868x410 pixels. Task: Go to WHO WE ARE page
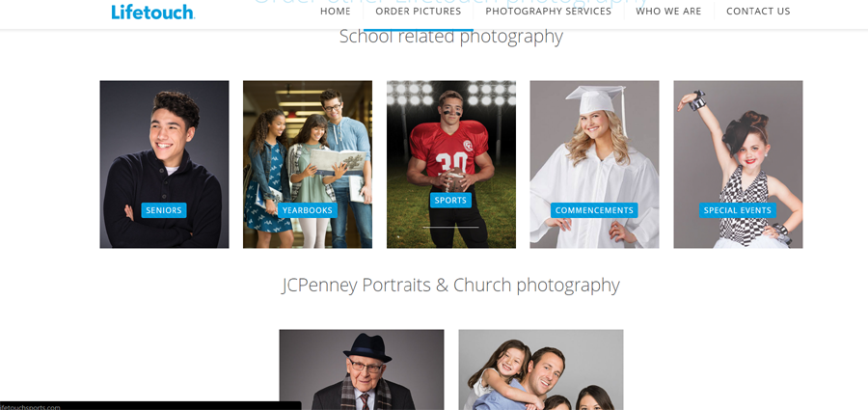coord(668,11)
